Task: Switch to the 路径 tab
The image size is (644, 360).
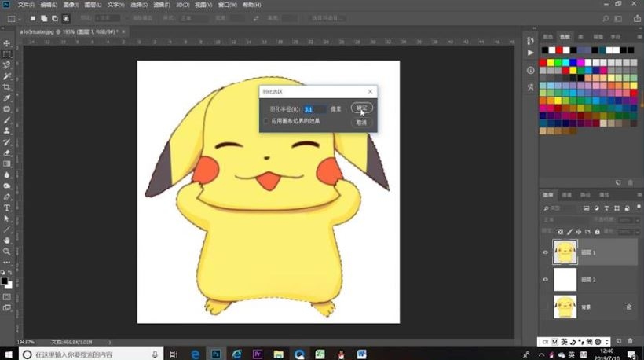Action: tap(585, 195)
